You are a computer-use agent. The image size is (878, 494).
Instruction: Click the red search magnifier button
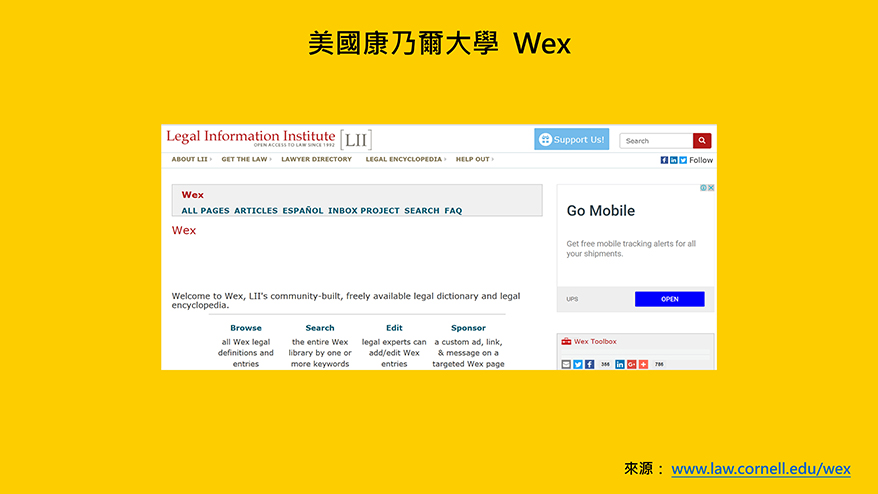coord(701,141)
